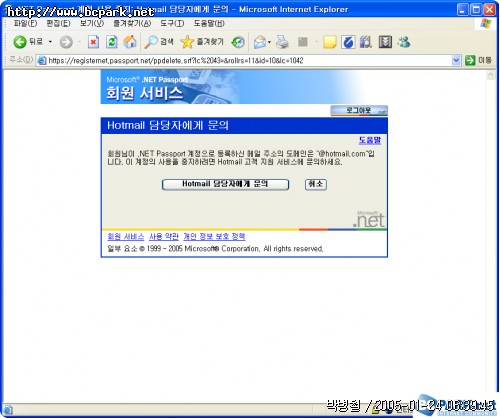Screen dimensions: 500x418
Task: Open the 보기(V) menu
Action: pos(92,23)
